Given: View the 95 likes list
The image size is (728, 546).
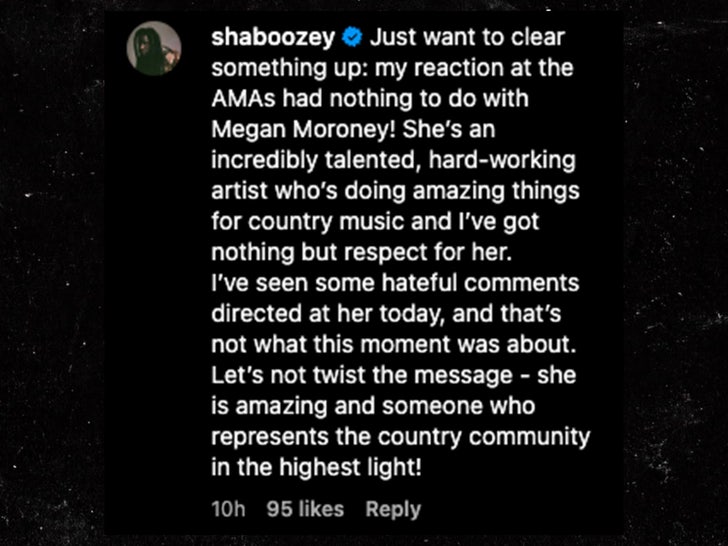Looking at the screenshot, I should (x=305, y=509).
